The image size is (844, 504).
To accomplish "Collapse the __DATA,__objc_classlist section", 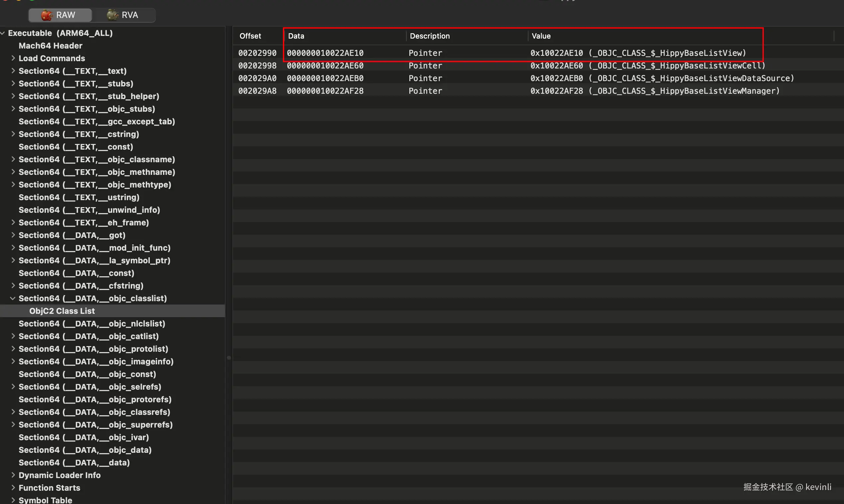I will (13, 298).
